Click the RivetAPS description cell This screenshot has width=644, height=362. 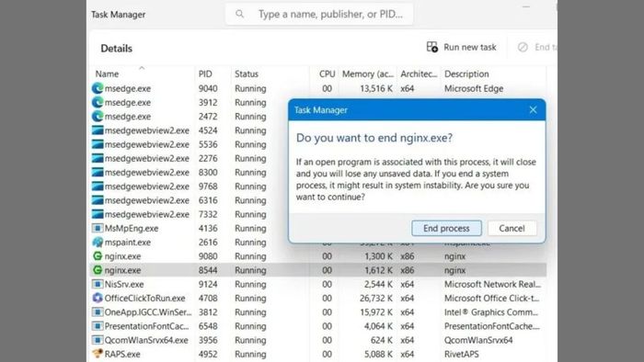(461, 354)
